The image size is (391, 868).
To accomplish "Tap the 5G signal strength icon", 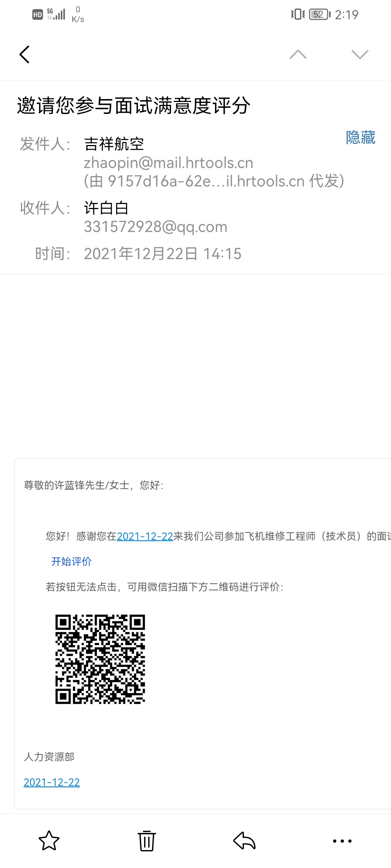I will pos(56,14).
